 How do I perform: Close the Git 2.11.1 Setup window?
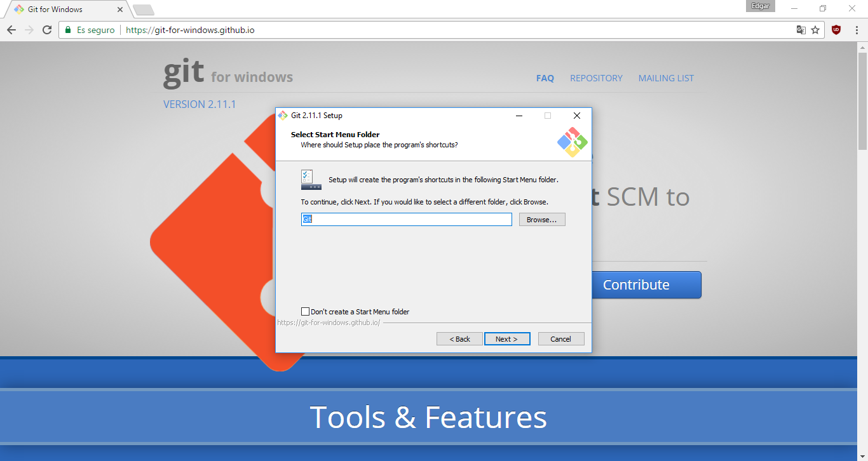click(x=576, y=116)
